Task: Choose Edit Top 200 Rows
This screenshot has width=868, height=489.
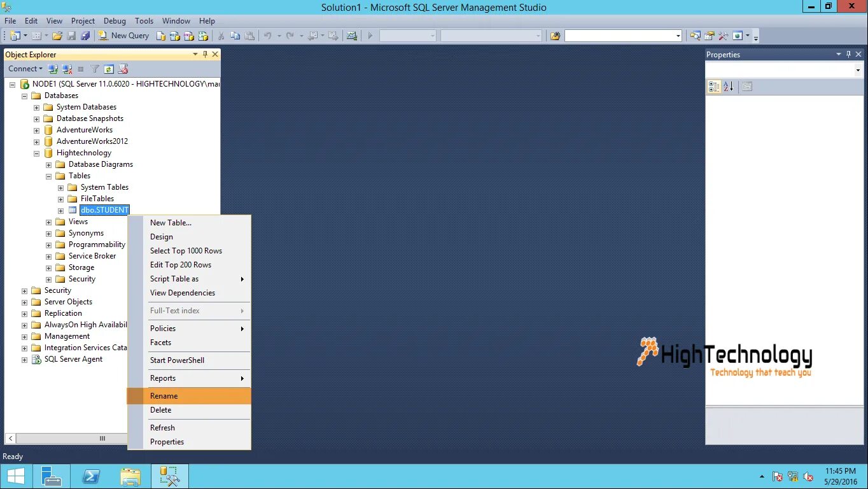Action: 189,265
